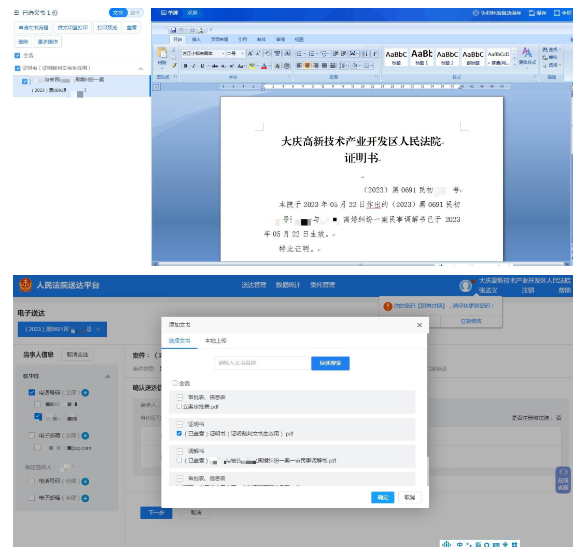Click the Bold formatting icon
This screenshot has width=579, height=552.
[185, 66]
